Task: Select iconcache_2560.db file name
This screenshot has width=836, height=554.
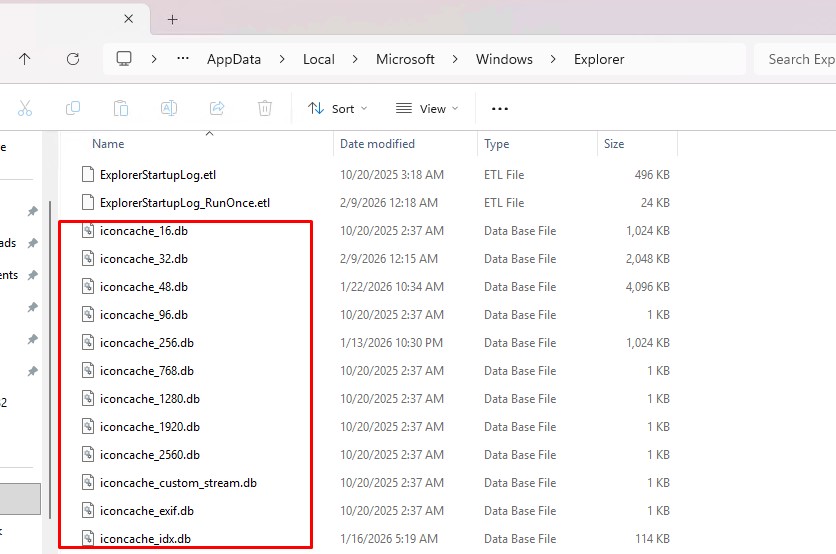Action: tap(150, 455)
